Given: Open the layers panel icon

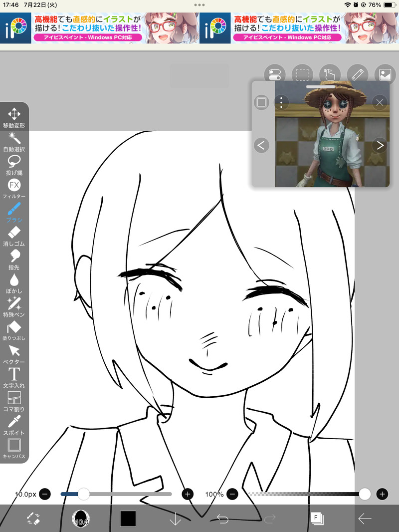Looking at the screenshot, I should click(317, 519).
